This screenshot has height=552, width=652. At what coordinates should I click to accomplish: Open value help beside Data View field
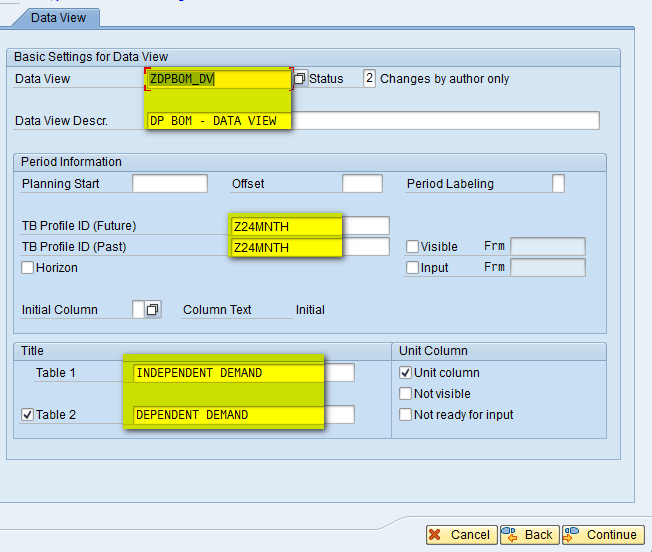(299, 78)
